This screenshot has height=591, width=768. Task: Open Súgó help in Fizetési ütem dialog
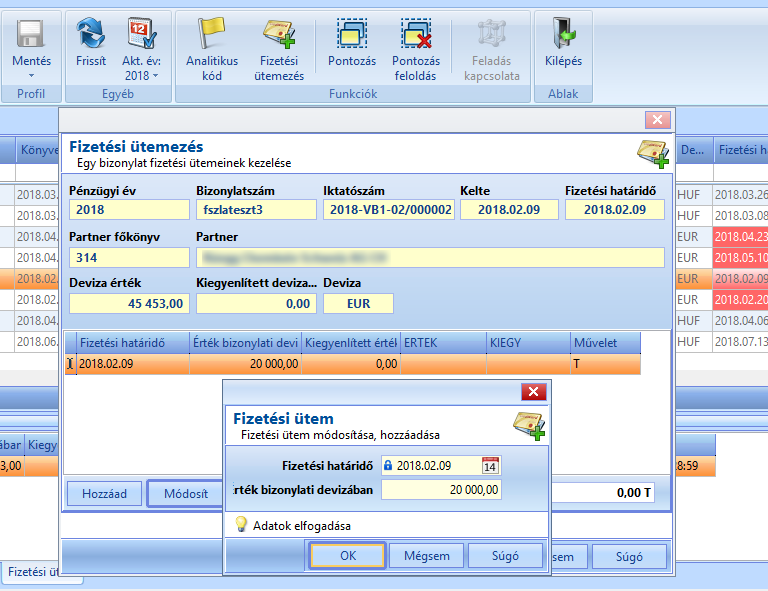[505, 556]
